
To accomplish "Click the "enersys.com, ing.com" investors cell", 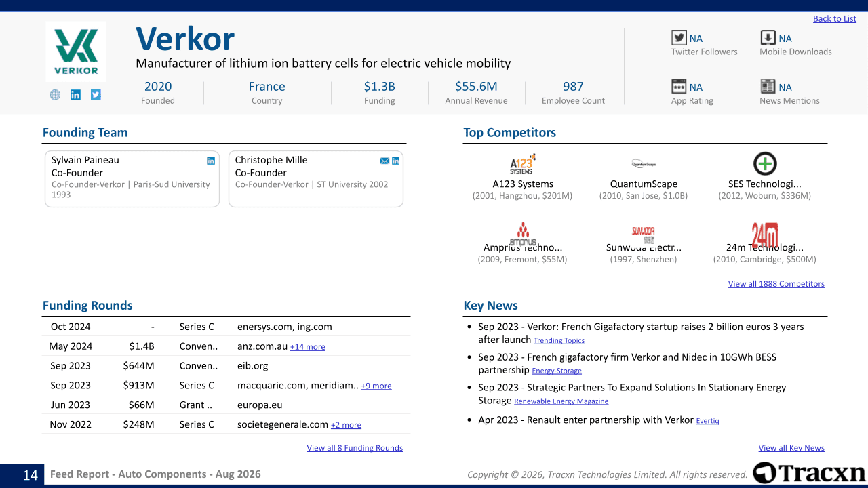I will (285, 327).
